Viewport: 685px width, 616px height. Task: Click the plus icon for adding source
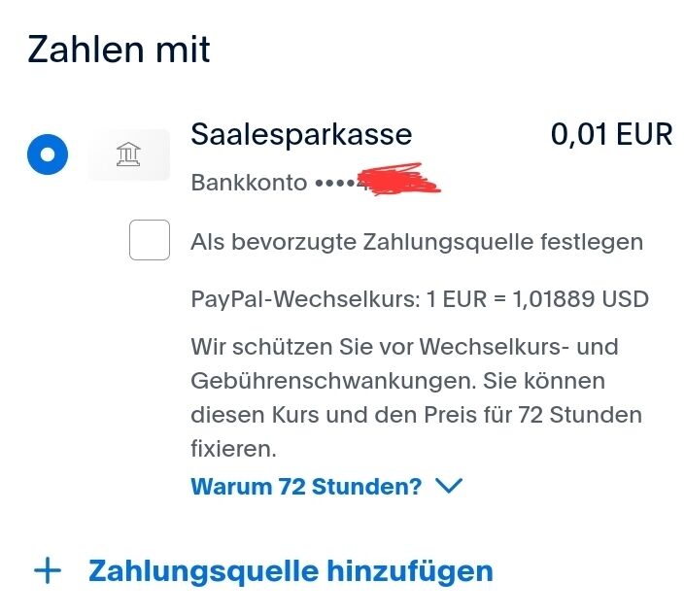click(48, 570)
